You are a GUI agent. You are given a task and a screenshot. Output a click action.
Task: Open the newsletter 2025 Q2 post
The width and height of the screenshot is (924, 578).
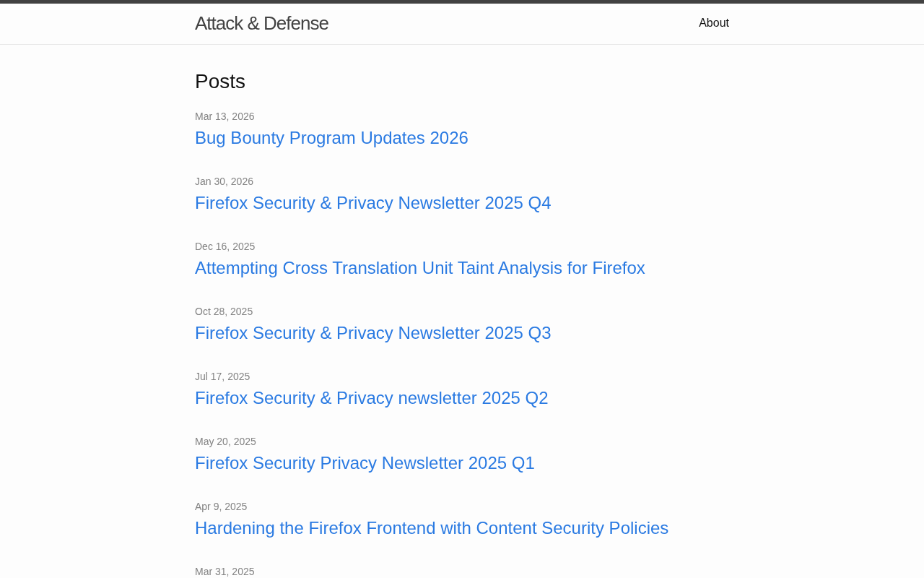(371, 398)
